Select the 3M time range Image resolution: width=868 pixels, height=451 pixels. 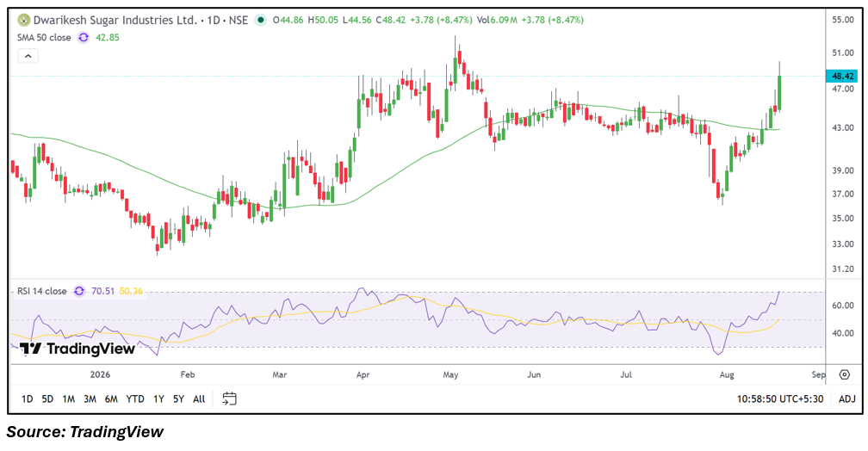(x=90, y=399)
